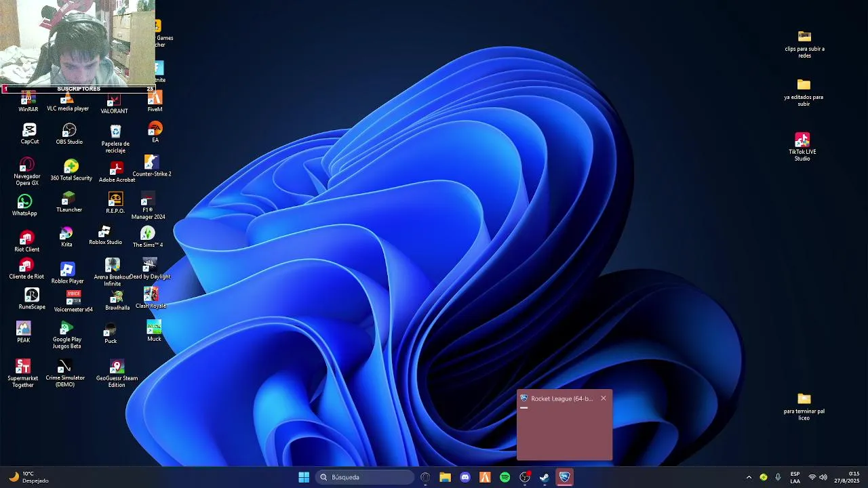Open Crime Simulator (DEMO) icon
868x488 pixels.
pyautogui.click(x=65, y=374)
